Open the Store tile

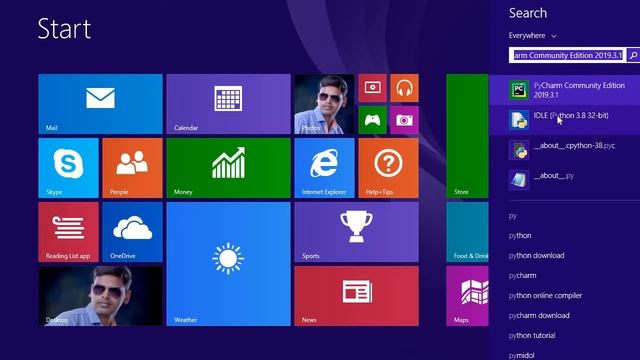(467, 136)
